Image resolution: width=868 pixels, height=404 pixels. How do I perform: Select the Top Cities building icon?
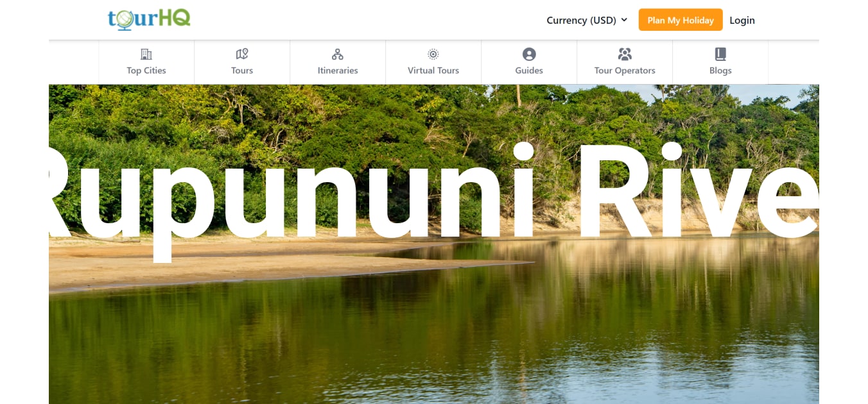pyautogui.click(x=146, y=54)
